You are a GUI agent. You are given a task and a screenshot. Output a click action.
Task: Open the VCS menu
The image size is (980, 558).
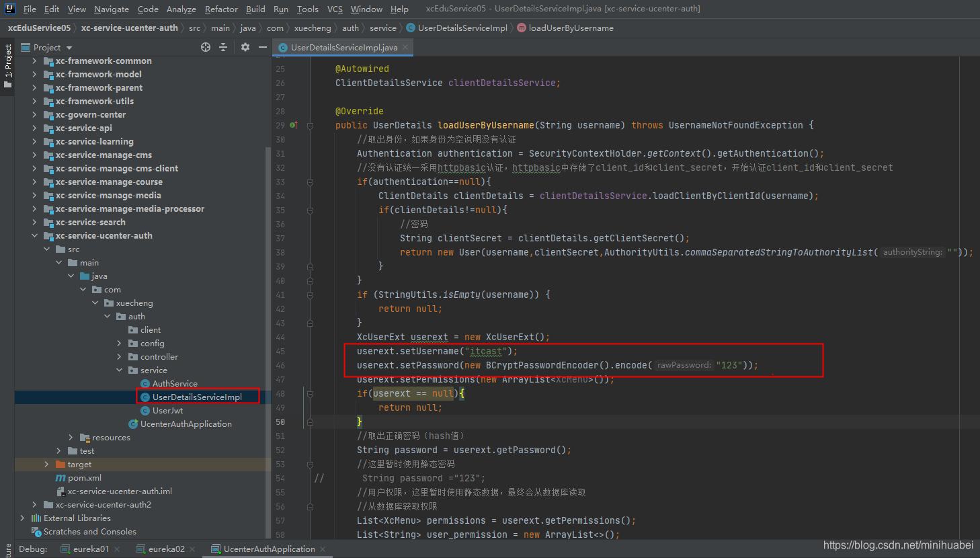tap(335, 9)
